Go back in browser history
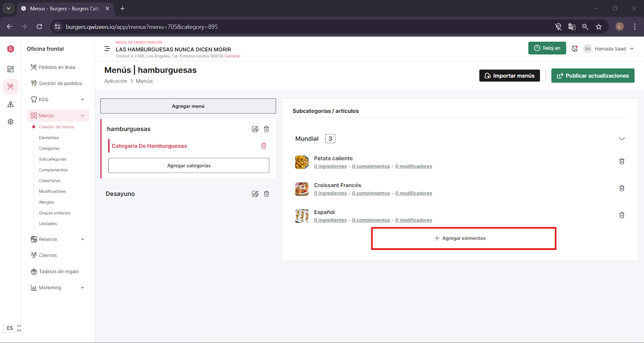 click(x=9, y=27)
